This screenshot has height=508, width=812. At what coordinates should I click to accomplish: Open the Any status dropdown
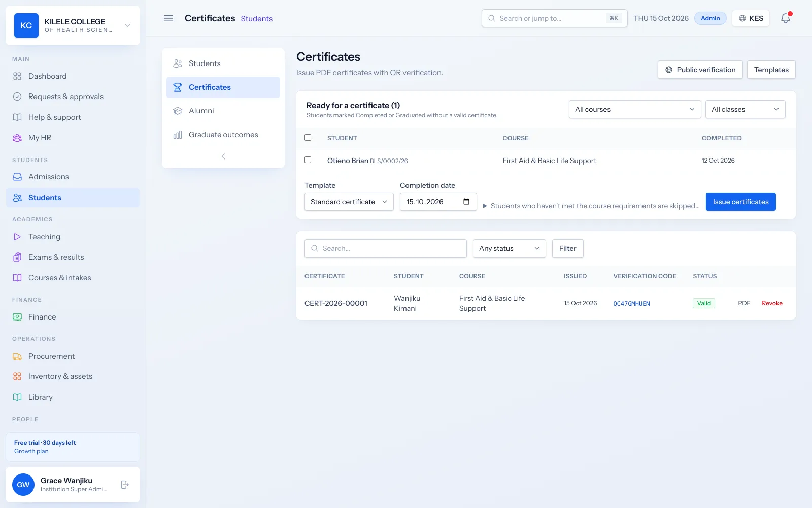point(510,248)
